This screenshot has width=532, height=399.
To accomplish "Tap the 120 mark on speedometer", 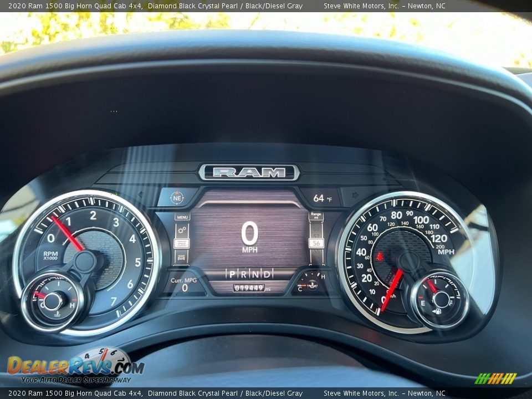I will pos(438,238).
